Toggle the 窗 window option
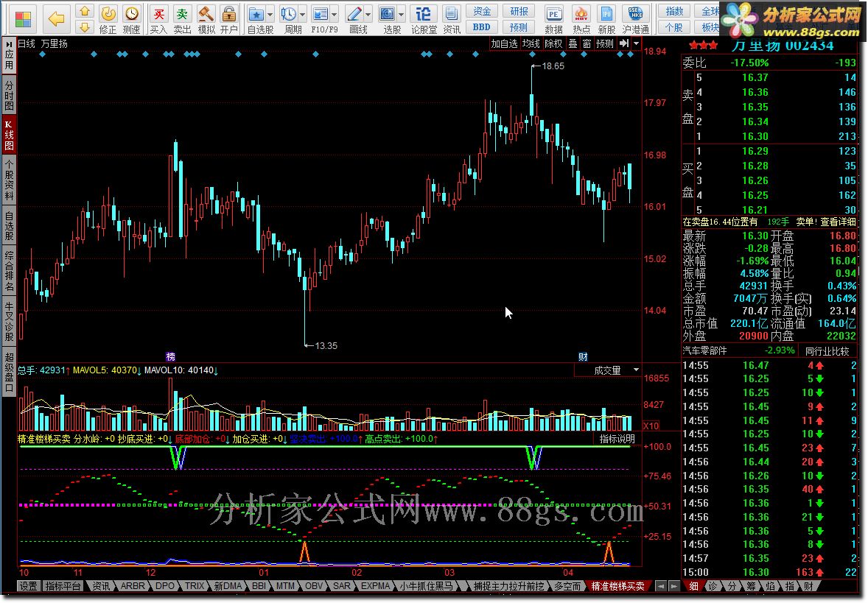Image resolution: width=868 pixels, height=603 pixels. tap(587, 43)
